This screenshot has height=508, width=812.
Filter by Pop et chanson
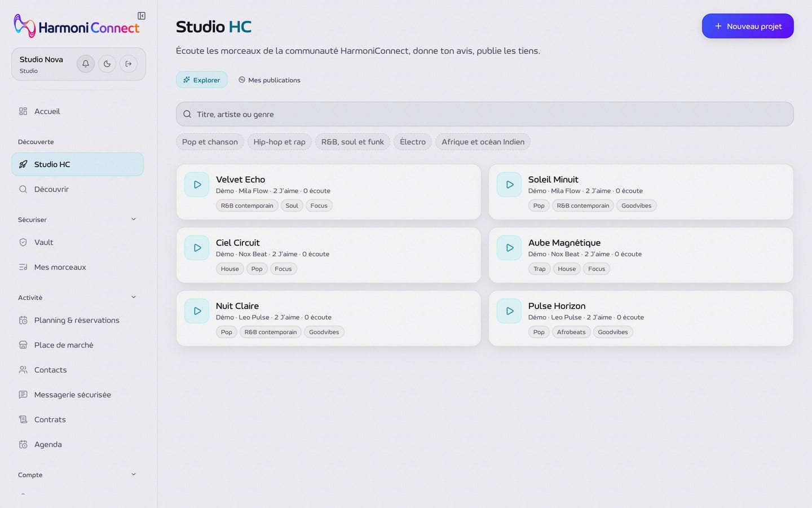click(210, 142)
